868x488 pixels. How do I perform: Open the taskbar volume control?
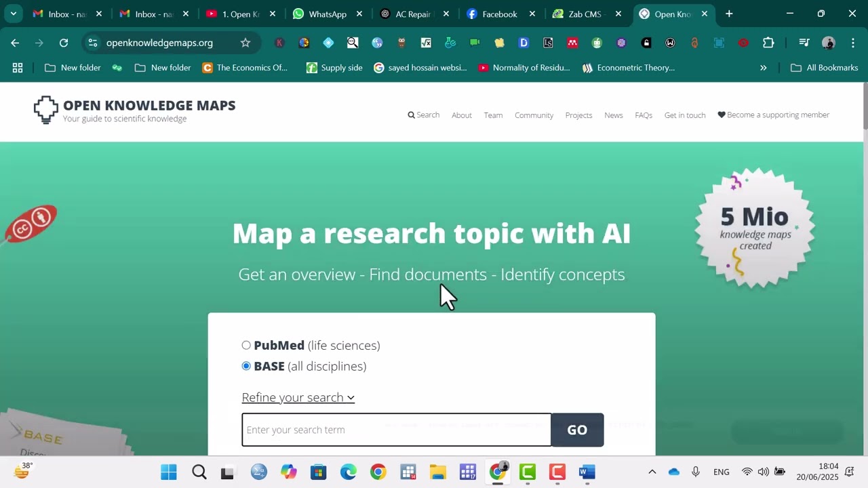tap(763, 472)
